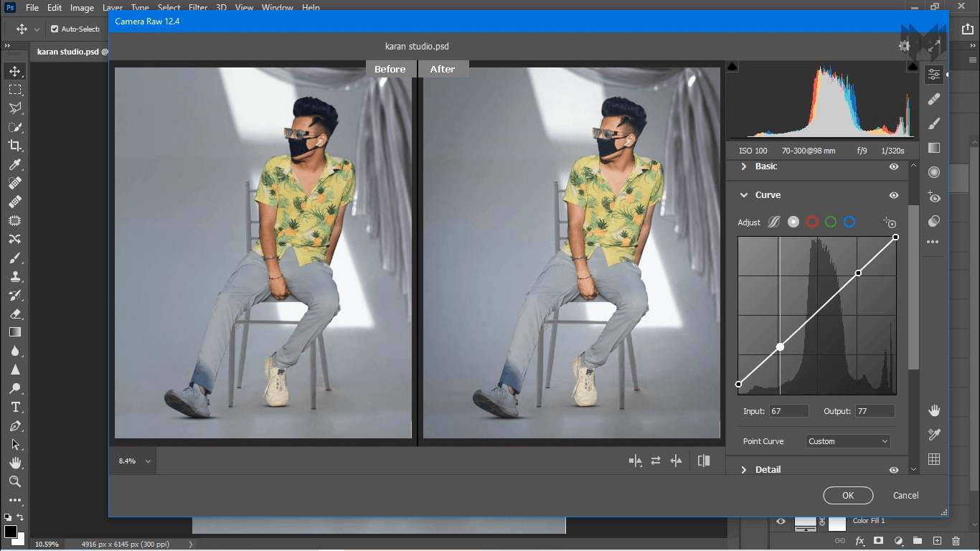
Task: Select the Spot Healing Brush tool
Action: 14,183
